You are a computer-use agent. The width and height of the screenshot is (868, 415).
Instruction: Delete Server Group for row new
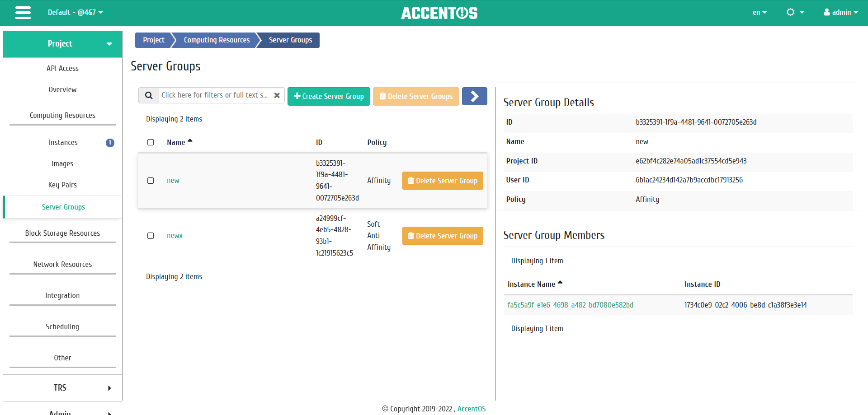coord(443,181)
